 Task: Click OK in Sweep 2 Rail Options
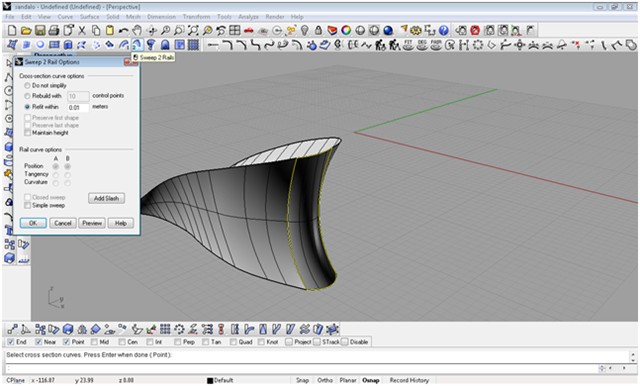(x=33, y=223)
